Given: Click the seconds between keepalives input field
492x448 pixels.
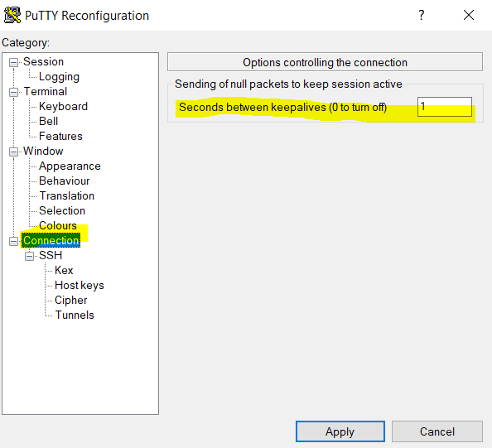Looking at the screenshot, I should coord(445,107).
